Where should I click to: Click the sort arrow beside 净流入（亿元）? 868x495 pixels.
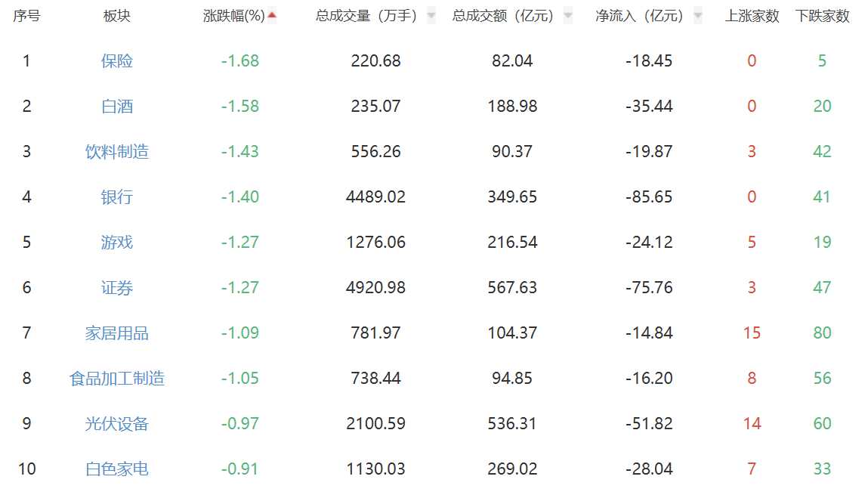tap(697, 16)
